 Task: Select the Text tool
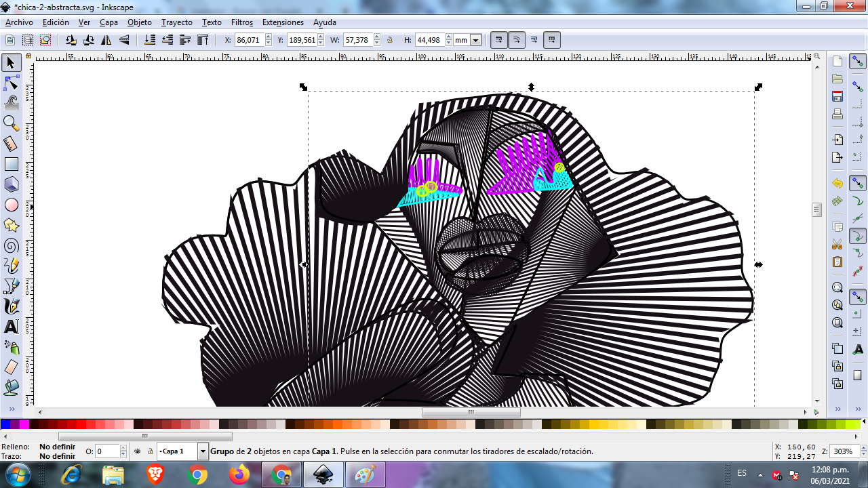(x=11, y=326)
